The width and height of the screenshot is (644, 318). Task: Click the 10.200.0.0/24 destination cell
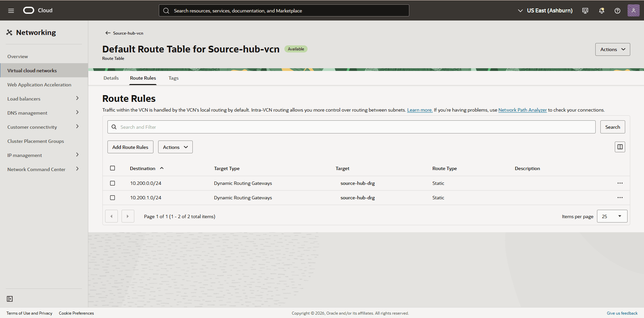pyautogui.click(x=146, y=183)
